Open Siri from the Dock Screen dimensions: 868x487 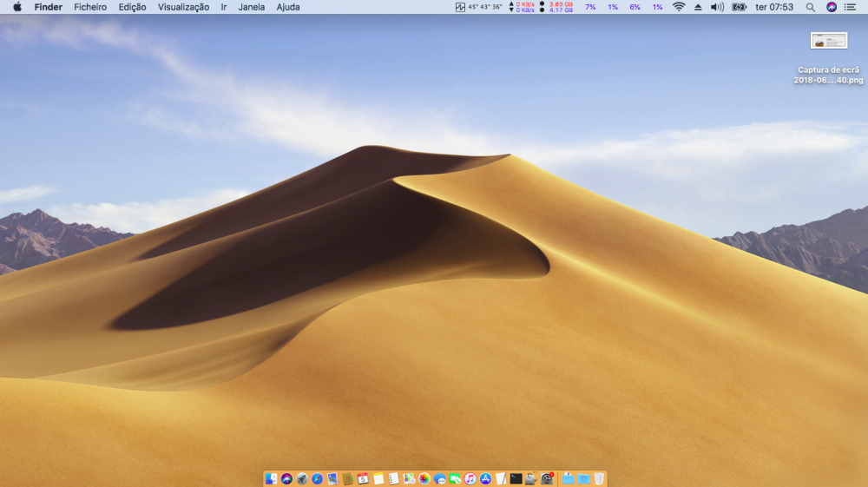(x=286, y=478)
